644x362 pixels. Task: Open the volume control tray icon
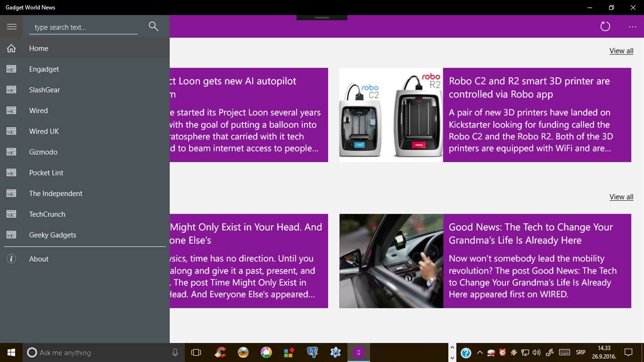pos(537,353)
